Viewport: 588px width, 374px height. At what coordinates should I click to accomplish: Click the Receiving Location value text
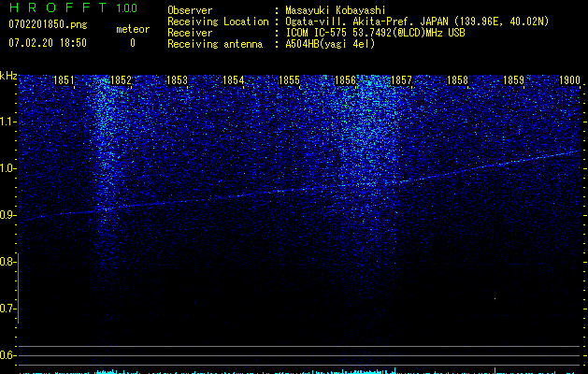(x=417, y=22)
